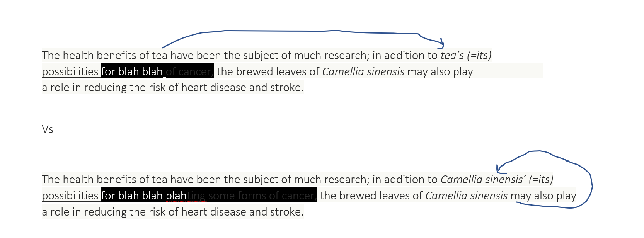Click the arrowhead of the top blue arrow

coord(441,44)
